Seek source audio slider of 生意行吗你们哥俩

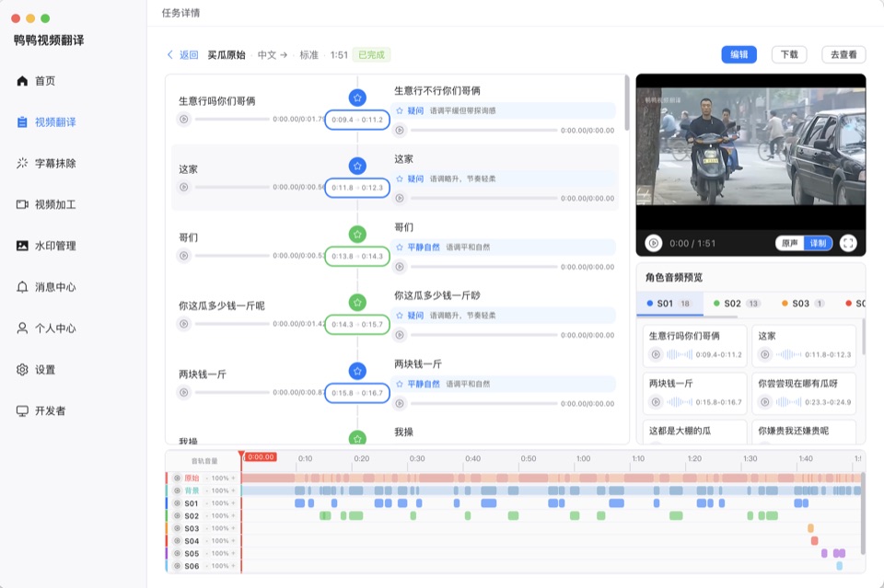pos(232,119)
